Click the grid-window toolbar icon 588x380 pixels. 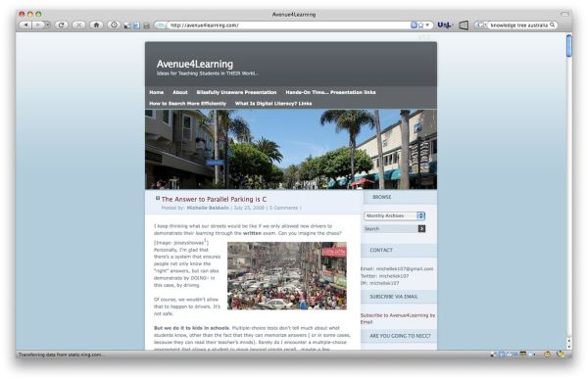(x=464, y=25)
